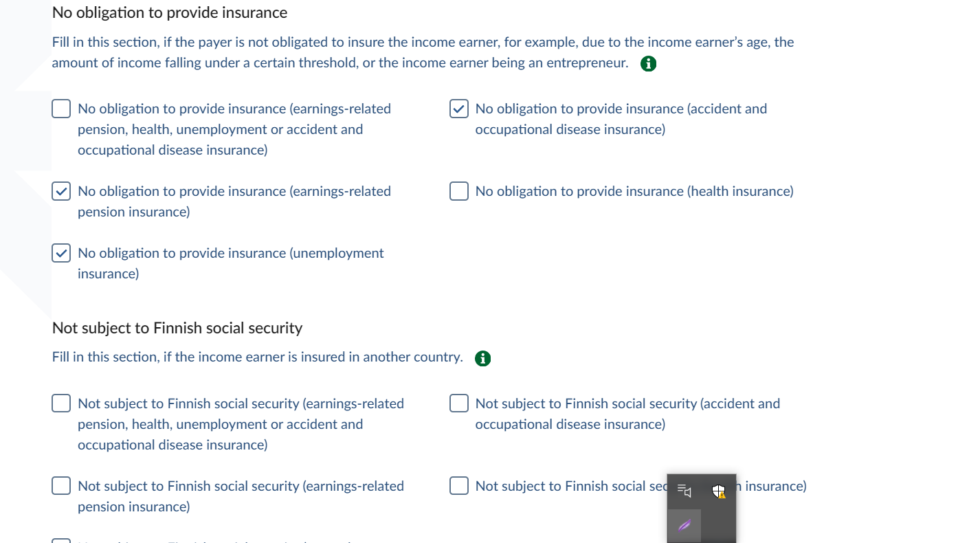Open Windows Security shield icon with warning
Viewport: 980px width, 543px height.
[x=719, y=491]
